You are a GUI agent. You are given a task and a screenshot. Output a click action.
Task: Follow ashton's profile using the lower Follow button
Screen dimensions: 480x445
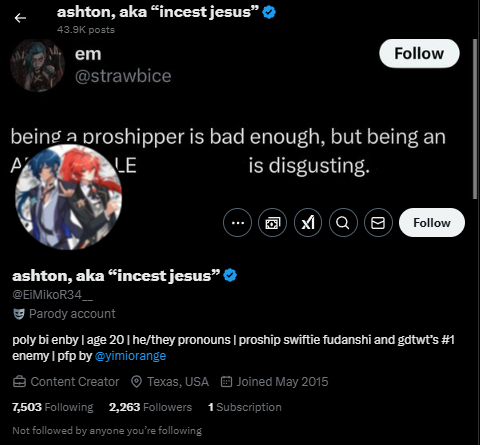tap(432, 223)
